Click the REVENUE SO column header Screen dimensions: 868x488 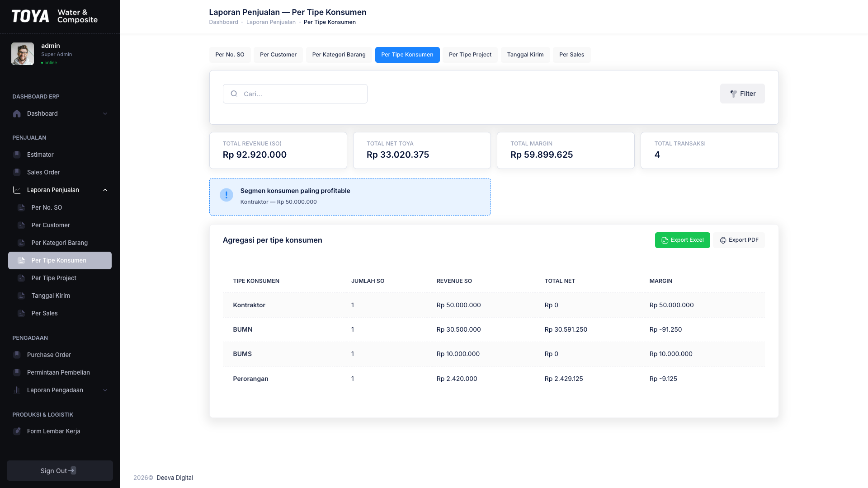pos(454,281)
